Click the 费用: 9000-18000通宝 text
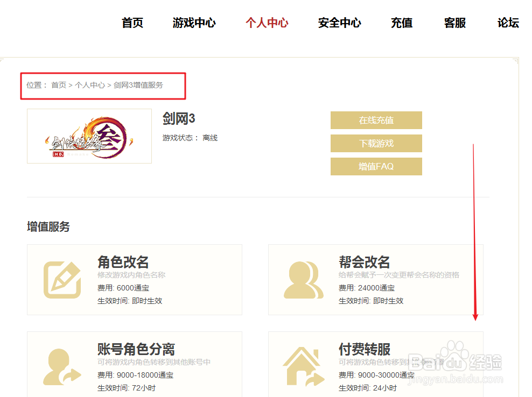532x397 pixels. click(135, 375)
